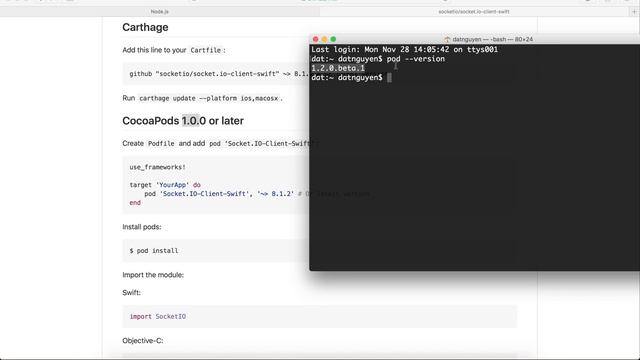Open a new tab with plus button
The height and width of the screenshot is (360, 640).
coord(634,12)
